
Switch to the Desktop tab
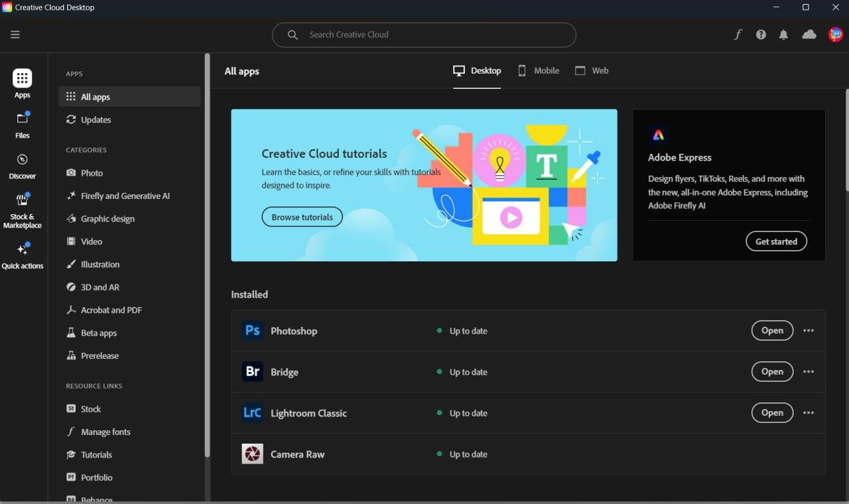click(477, 71)
